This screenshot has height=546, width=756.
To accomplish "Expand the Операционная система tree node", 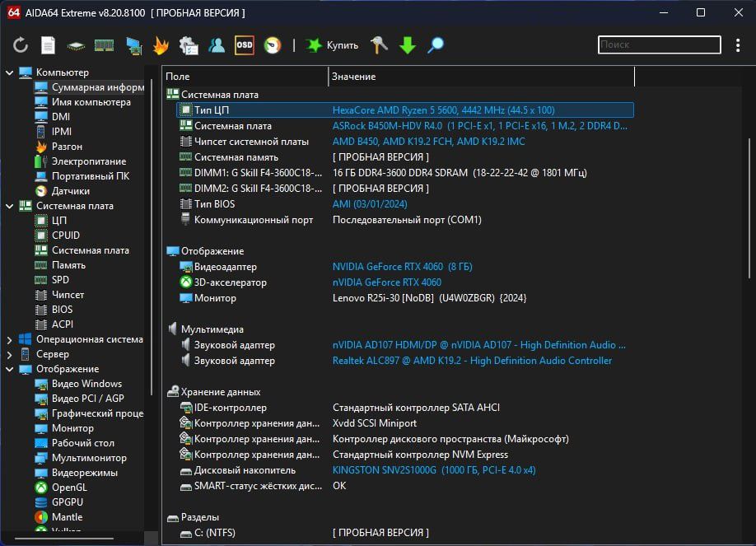I will (9, 339).
